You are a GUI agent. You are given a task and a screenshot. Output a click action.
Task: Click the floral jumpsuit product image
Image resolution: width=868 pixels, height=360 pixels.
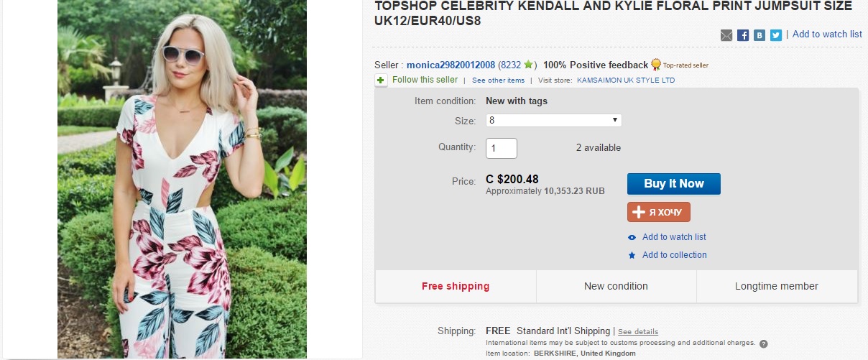point(182,179)
